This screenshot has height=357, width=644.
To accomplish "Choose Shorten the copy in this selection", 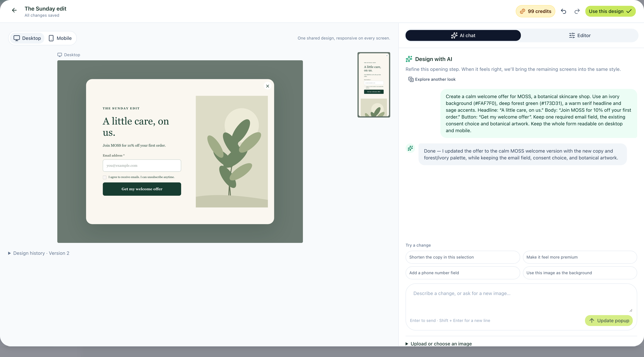I will pos(463,257).
